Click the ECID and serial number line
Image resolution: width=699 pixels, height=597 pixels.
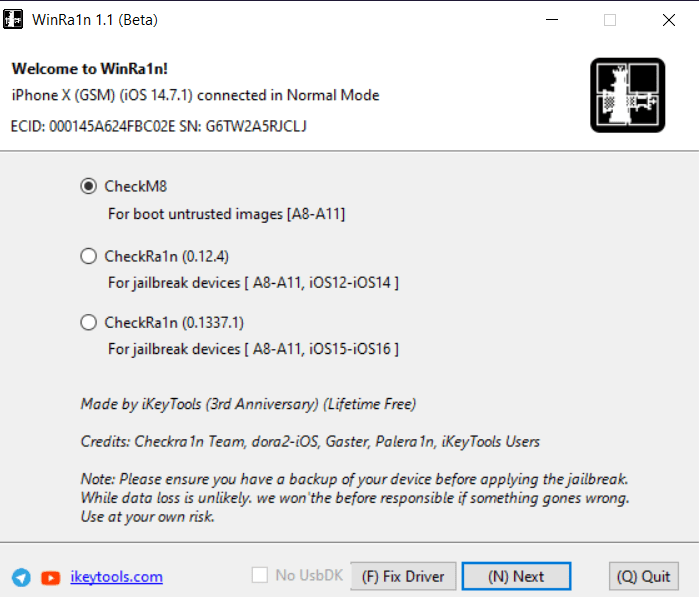tap(159, 126)
